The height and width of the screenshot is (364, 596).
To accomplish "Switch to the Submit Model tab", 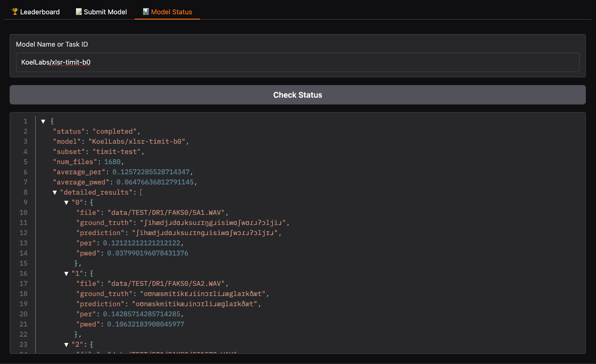I will pos(105,12).
